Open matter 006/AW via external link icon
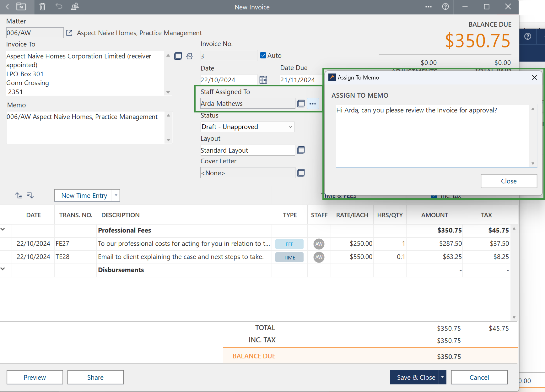The image size is (545, 392). (69, 33)
